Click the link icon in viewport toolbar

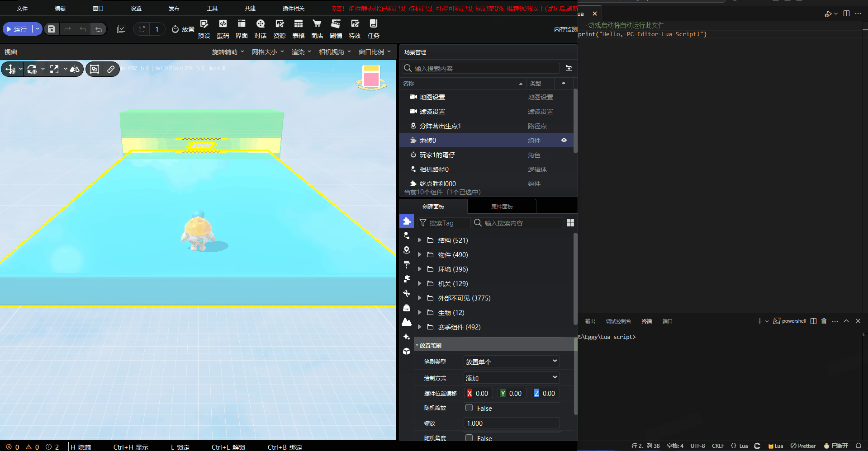click(111, 69)
